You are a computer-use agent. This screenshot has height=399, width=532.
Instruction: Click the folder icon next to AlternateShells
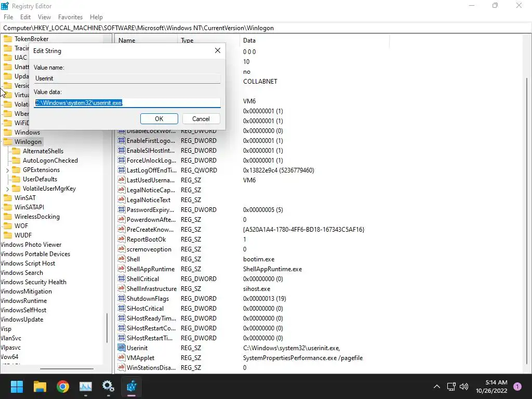[16, 151]
